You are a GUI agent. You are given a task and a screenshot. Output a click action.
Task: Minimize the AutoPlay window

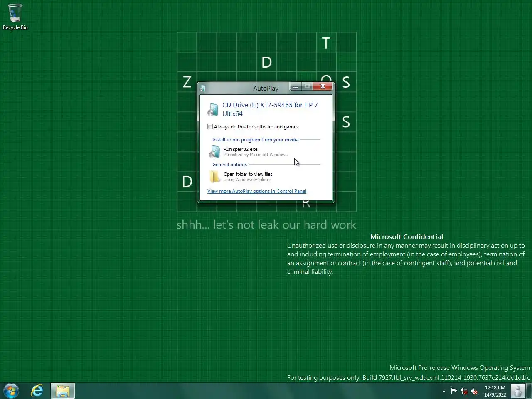(x=296, y=86)
